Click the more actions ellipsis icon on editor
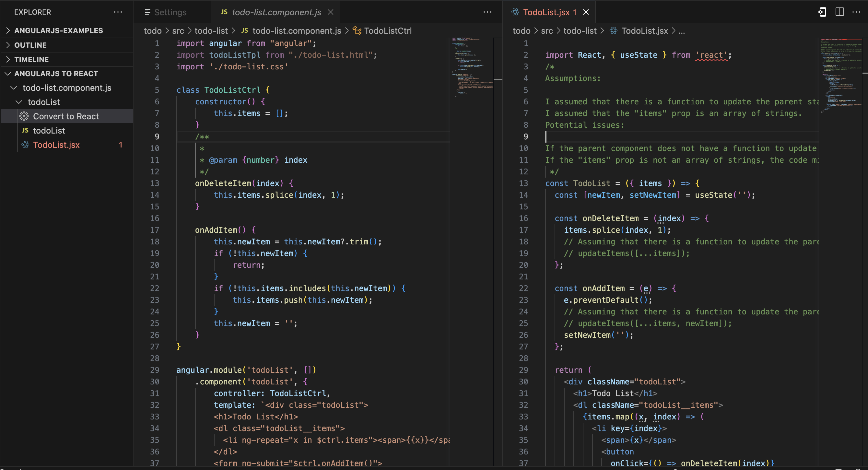The width and height of the screenshot is (868, 470). tap(488, 11)
